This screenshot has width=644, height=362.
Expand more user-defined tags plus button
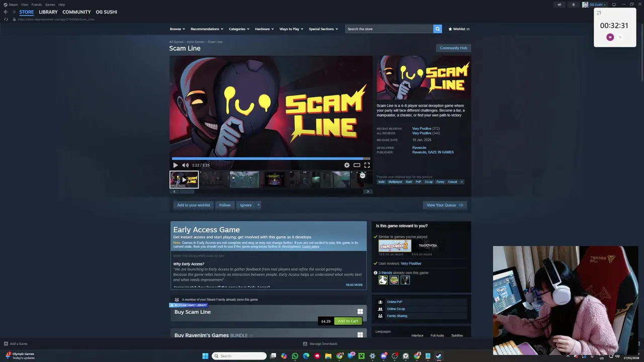pos(462,182)
